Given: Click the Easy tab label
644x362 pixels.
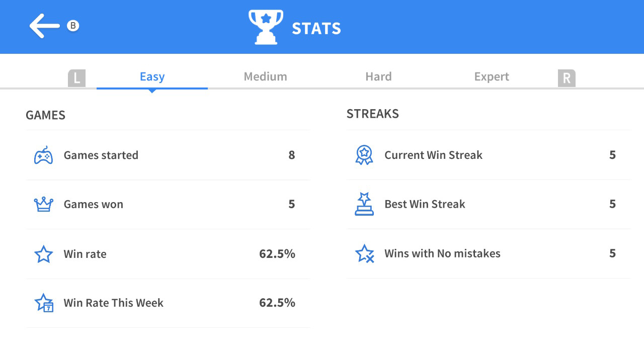Looking at the screenshot, I should tap(152, 76).
